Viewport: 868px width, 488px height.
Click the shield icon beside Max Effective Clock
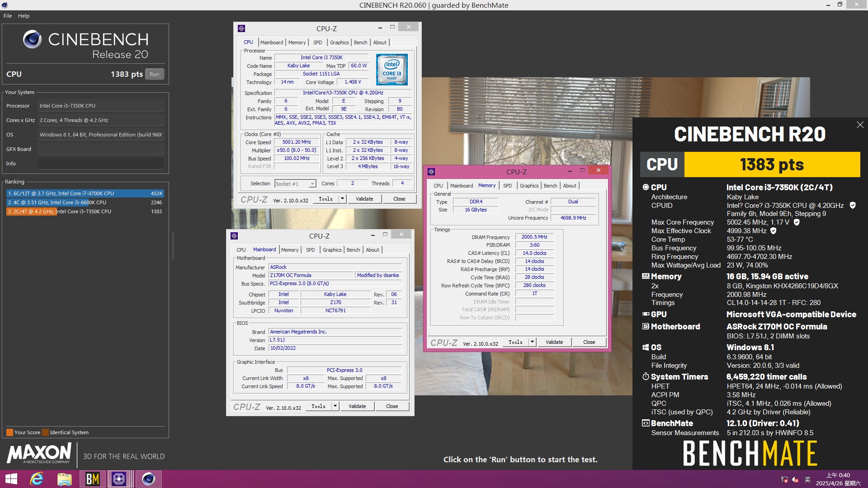click(x=773, y=230)
